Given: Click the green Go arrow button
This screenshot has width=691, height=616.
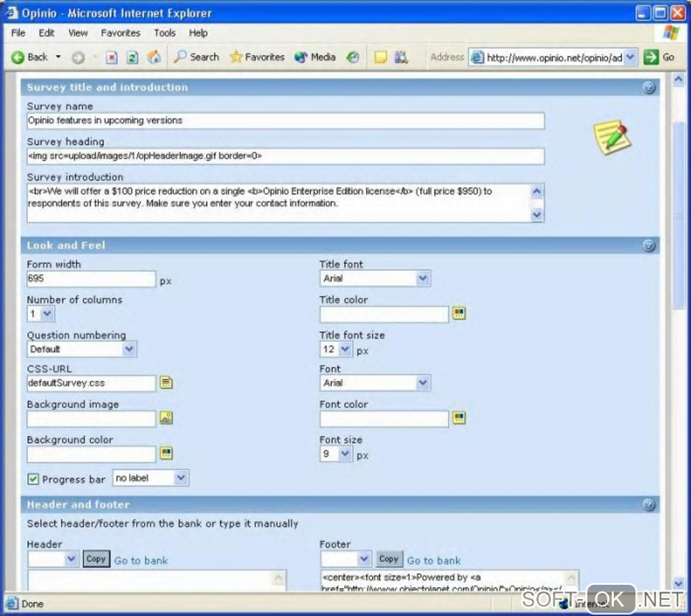Looking at the screenshot, I should coord(651,58).
